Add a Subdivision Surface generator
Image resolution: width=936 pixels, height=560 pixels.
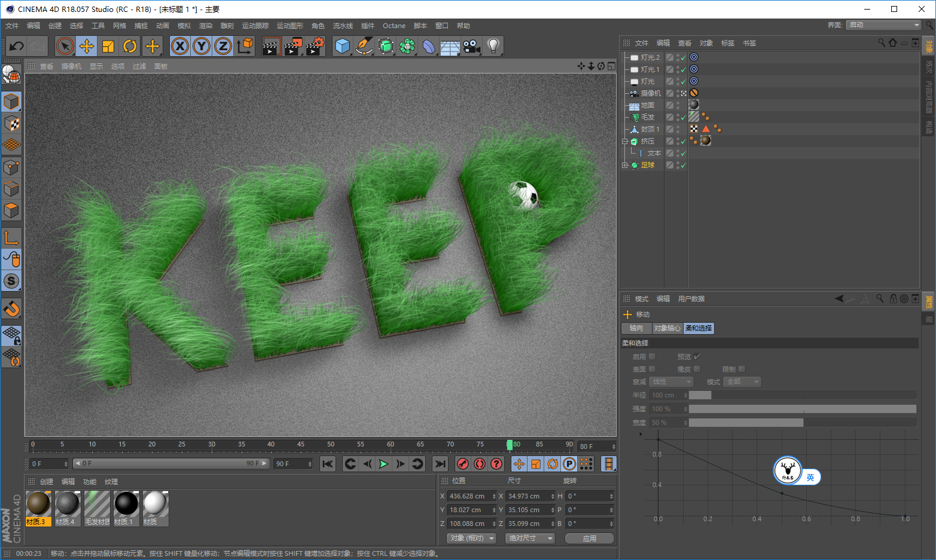pyautogui.click(x=386, y=46)
